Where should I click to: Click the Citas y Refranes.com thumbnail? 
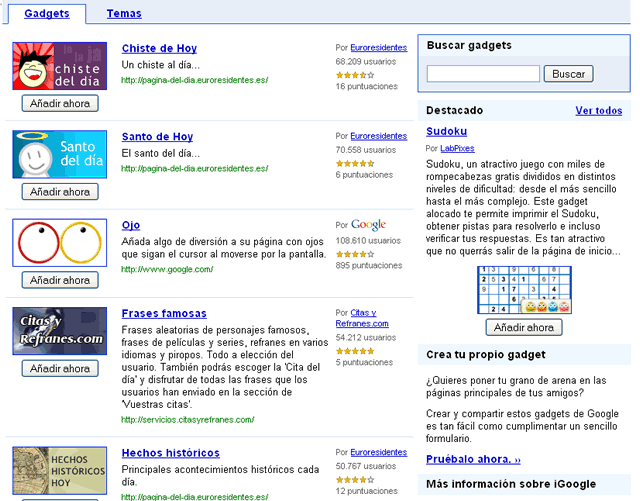60,331
